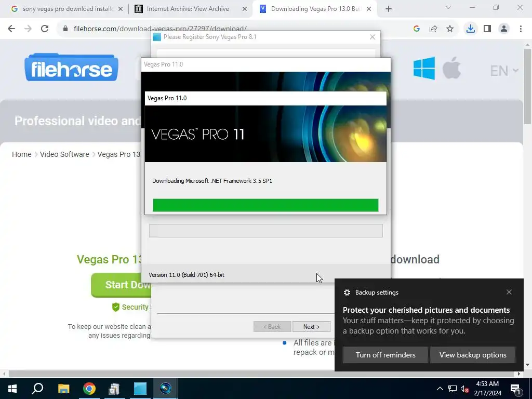
Task: Select the Windows platform icon on filehorse
Action: coord(424,68)
